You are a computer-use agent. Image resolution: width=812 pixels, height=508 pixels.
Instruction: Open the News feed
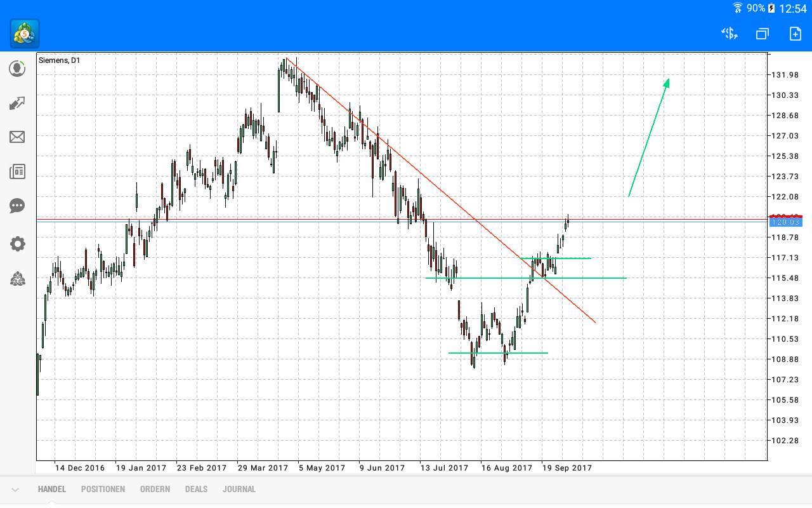pos(17,171)
